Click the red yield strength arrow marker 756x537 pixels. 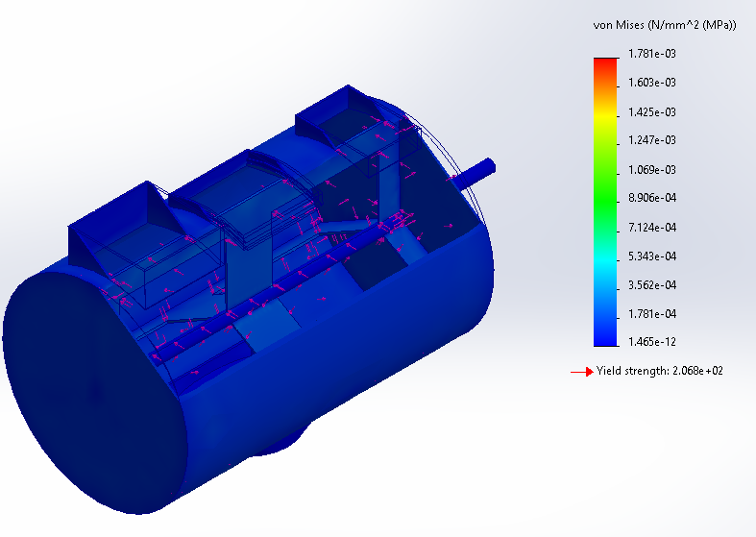pyautogui.click(x=582, y=372)
